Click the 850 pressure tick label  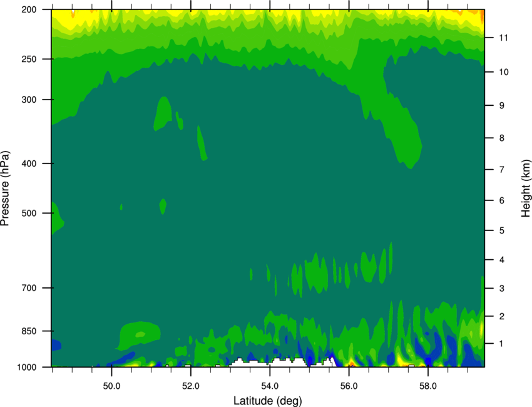pos(29,331)
